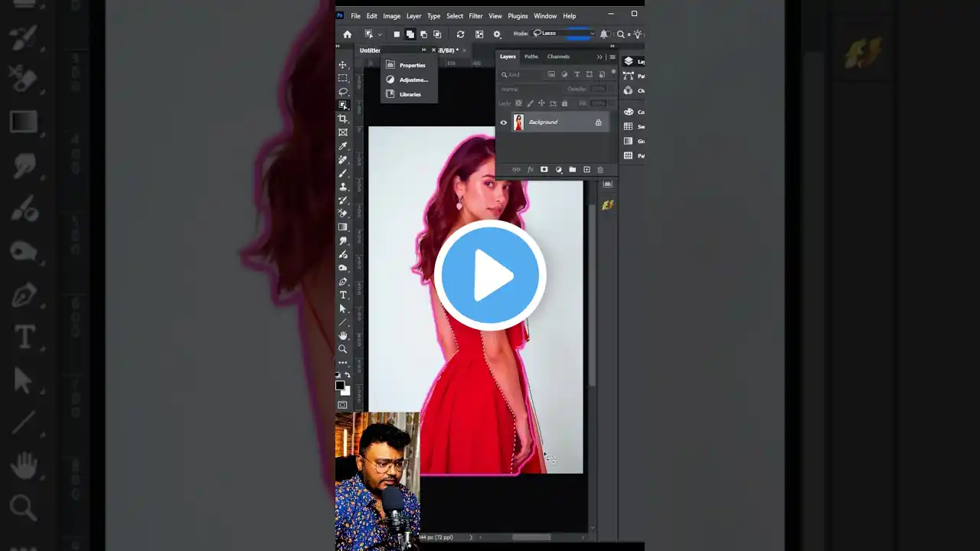Select the History Brush tool
The height and width of the screenshot is (551, 980).
click(343, 200)
